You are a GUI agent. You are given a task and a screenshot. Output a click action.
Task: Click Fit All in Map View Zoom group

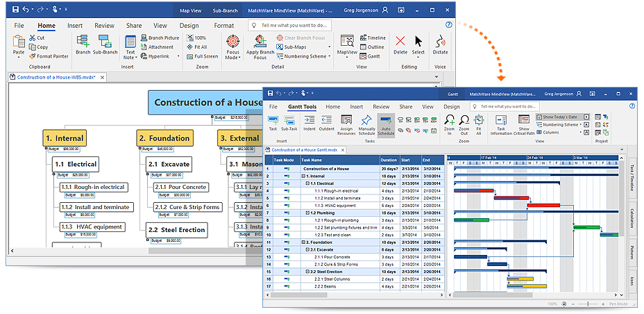[196, 47]
